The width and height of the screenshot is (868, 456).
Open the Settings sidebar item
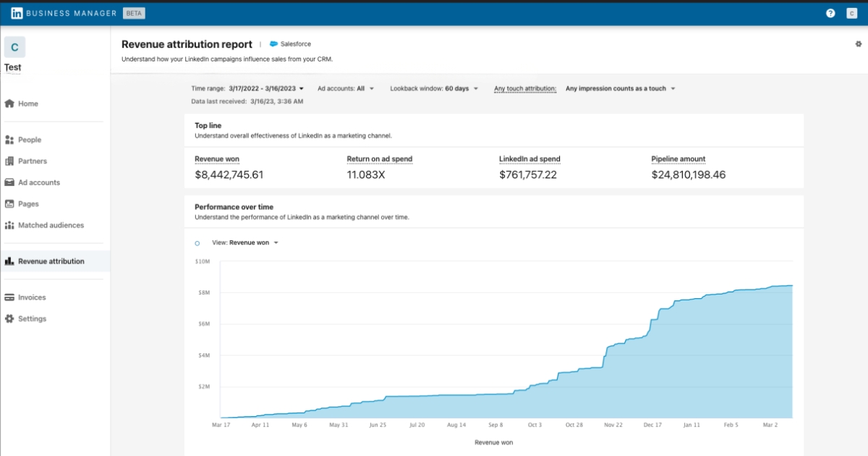(x=32, y=318)
